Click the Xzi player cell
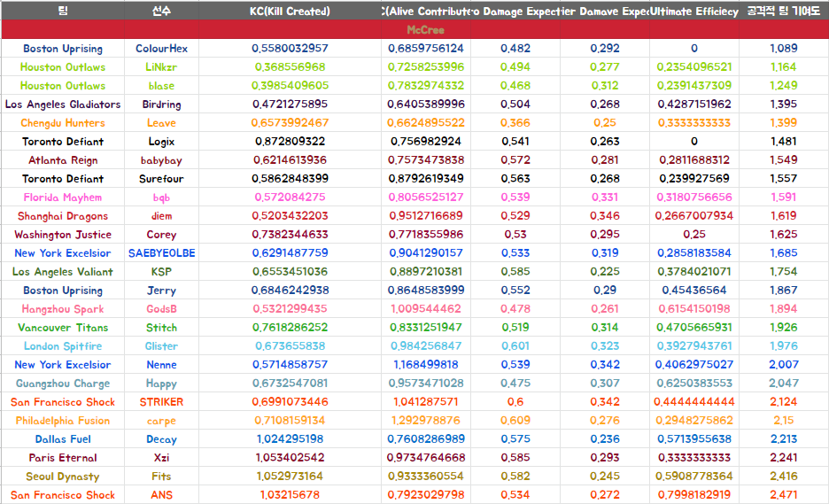 point(161,457)
